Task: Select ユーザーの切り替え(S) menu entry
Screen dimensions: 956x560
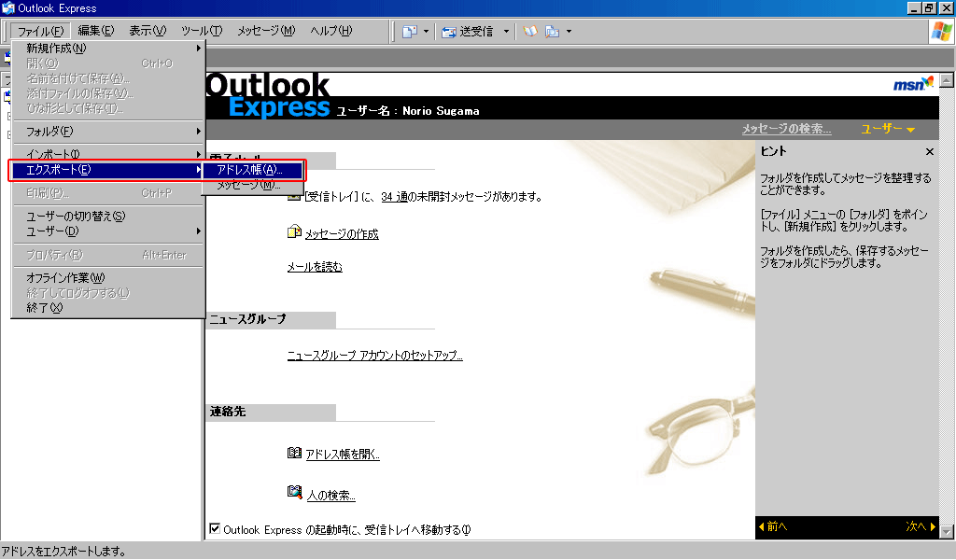Action: tap(108, 217)
